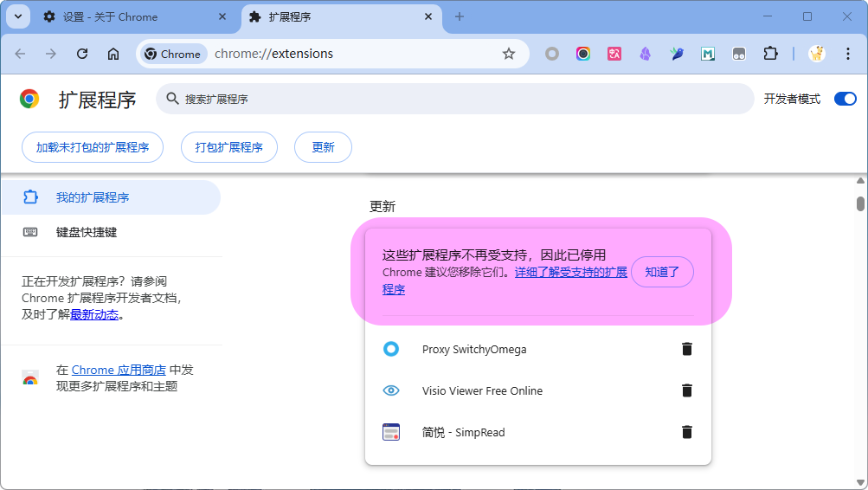Reload the extensions page
This screenshot has height=490, width=868.
tap(82, 54)
